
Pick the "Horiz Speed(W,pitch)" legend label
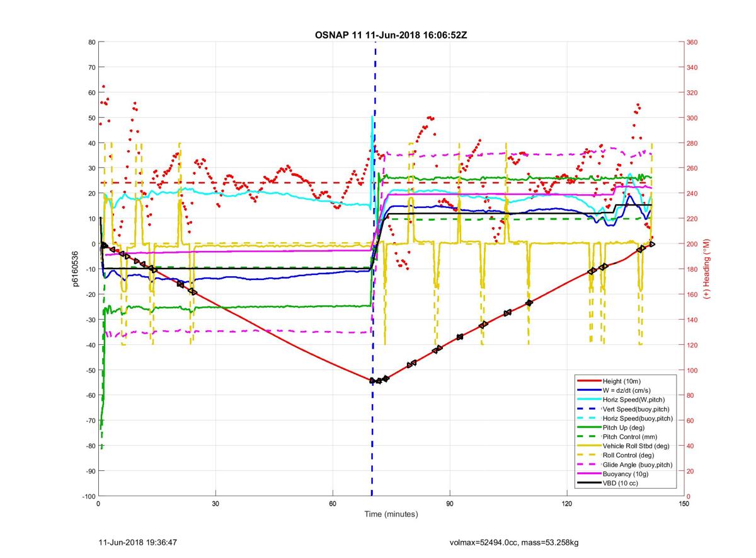point(633,400)
